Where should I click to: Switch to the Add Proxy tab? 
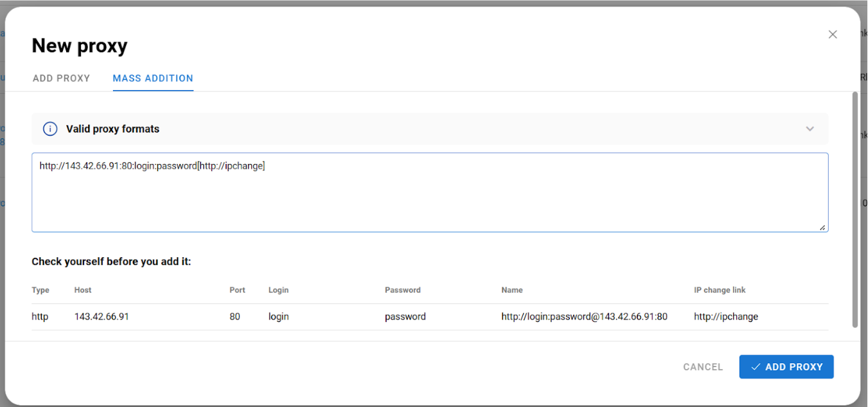tap(61, 78)
